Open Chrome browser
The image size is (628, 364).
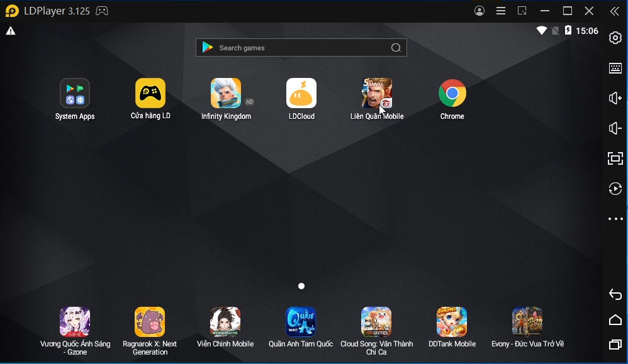coord(452,94)
